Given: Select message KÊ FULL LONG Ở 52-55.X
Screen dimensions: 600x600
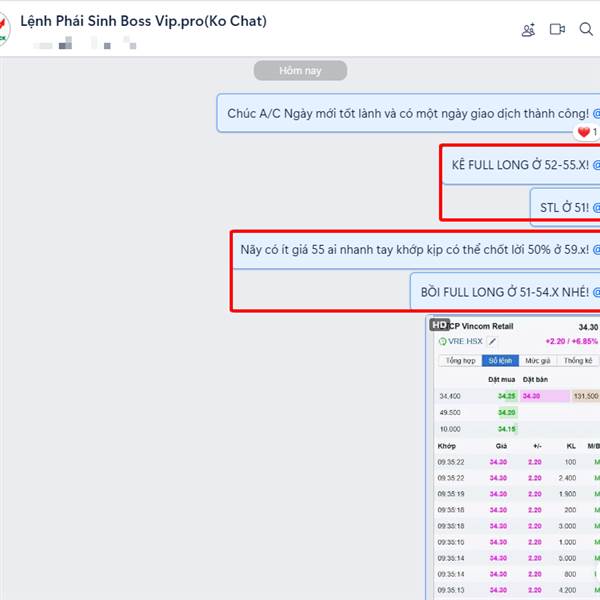Looking at the screenshot, I should 521,165.
